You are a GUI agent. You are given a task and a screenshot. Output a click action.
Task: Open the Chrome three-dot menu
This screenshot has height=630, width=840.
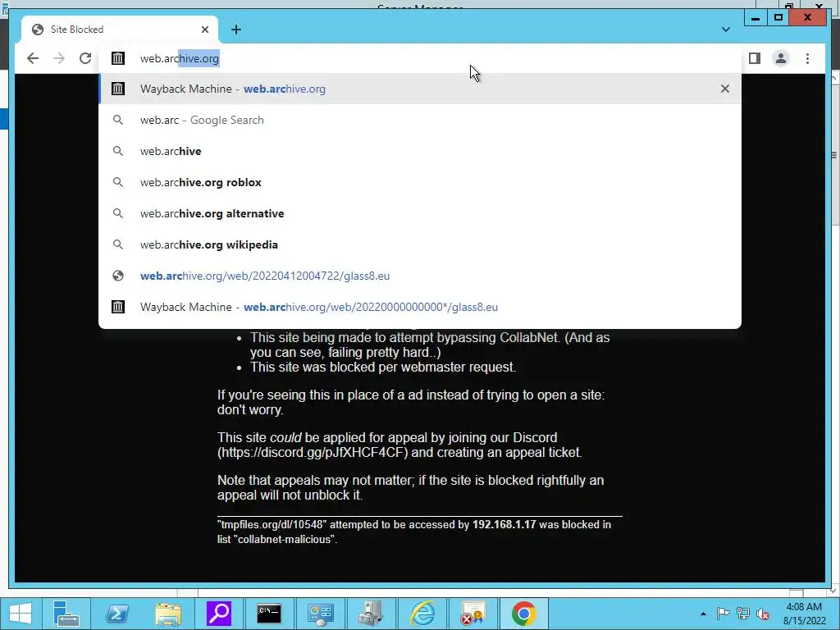point(807,58)
